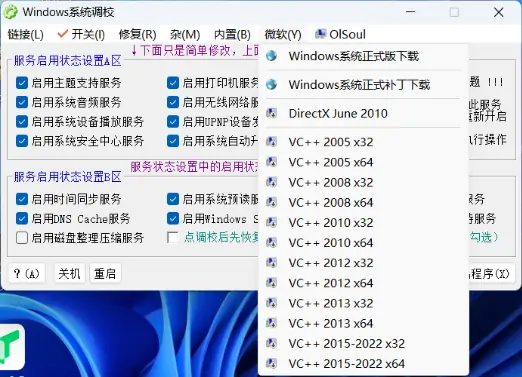
Task: Open the 内置(B) menu
Action: click(232, 34)
